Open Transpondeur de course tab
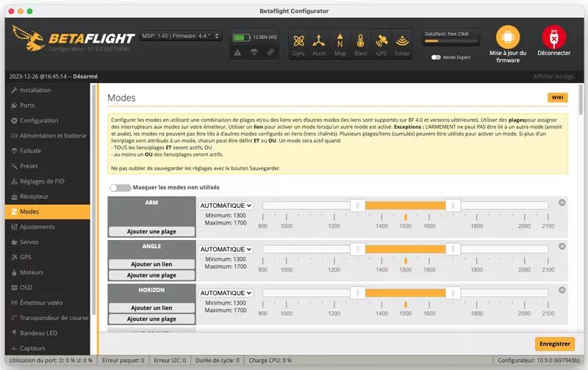The image size is (588, 370). coord(47,318)
